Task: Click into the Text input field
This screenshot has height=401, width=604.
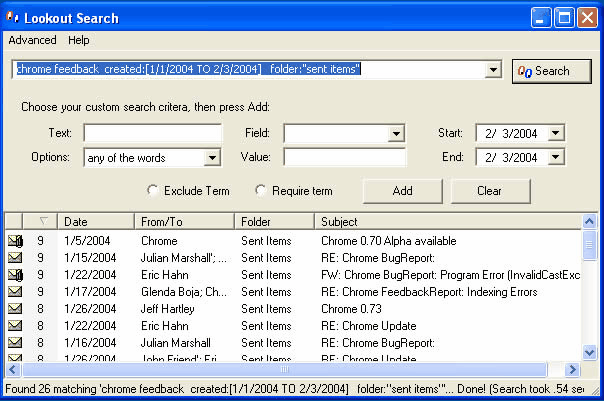Action: (x=153, y=133)
